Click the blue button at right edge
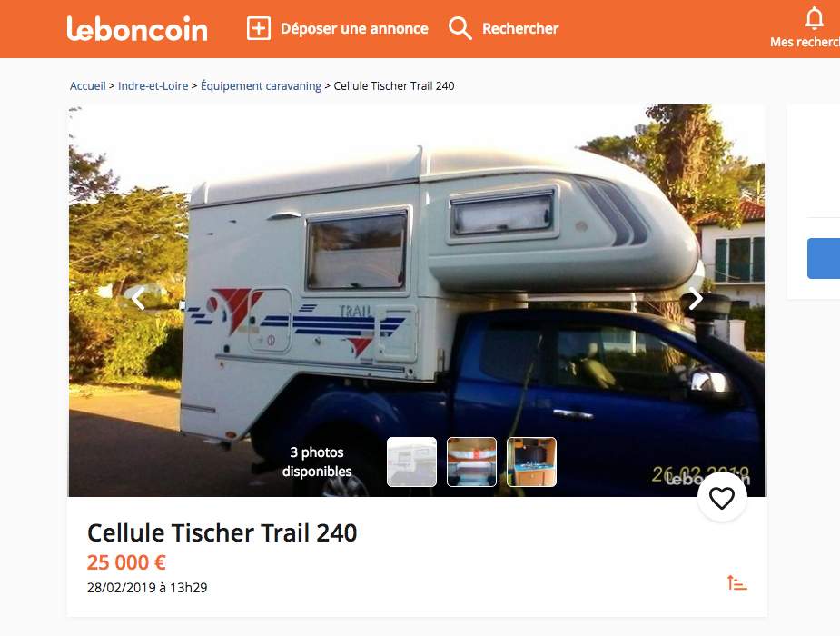 click(x=824, y=258)
